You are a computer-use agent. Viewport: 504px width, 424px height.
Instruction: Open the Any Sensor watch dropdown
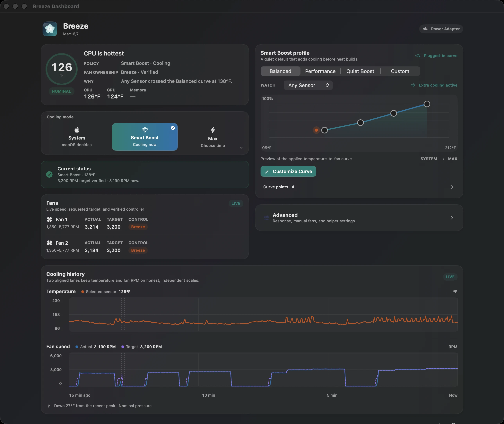tap(308, 85)
